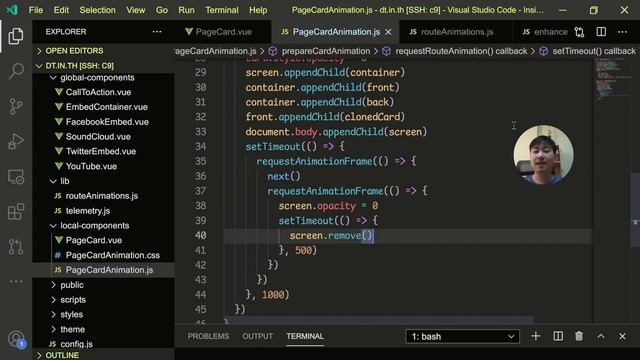Split the terminal panel

(558, 336)
